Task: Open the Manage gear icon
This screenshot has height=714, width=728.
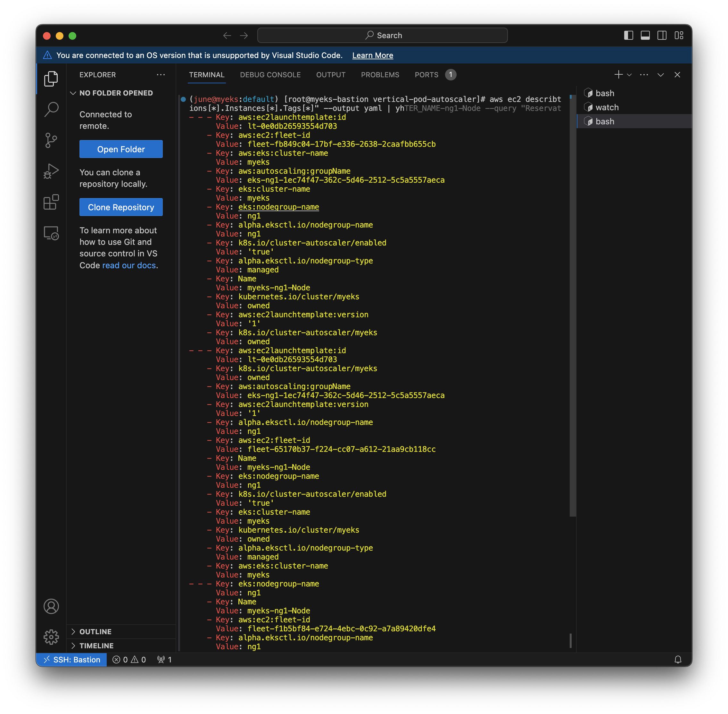Action: (51, 637)
